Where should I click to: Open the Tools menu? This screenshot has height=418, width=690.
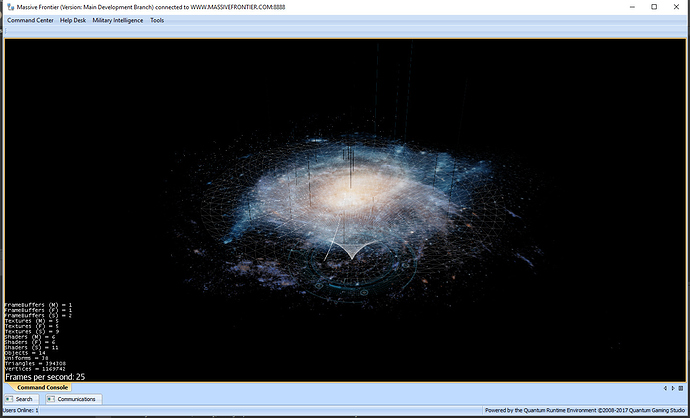[157, 20]
